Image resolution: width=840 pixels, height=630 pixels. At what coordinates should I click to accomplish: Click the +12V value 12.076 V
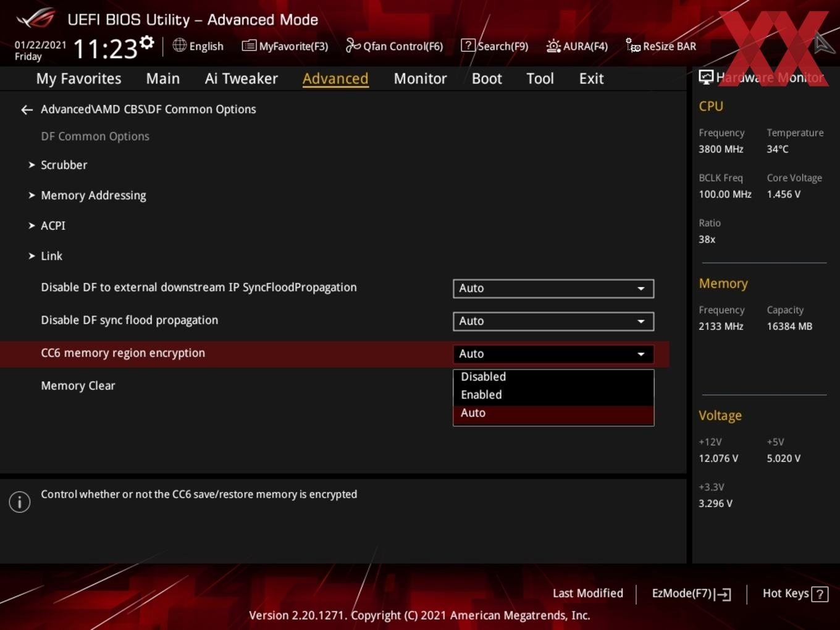pos(718,458)
